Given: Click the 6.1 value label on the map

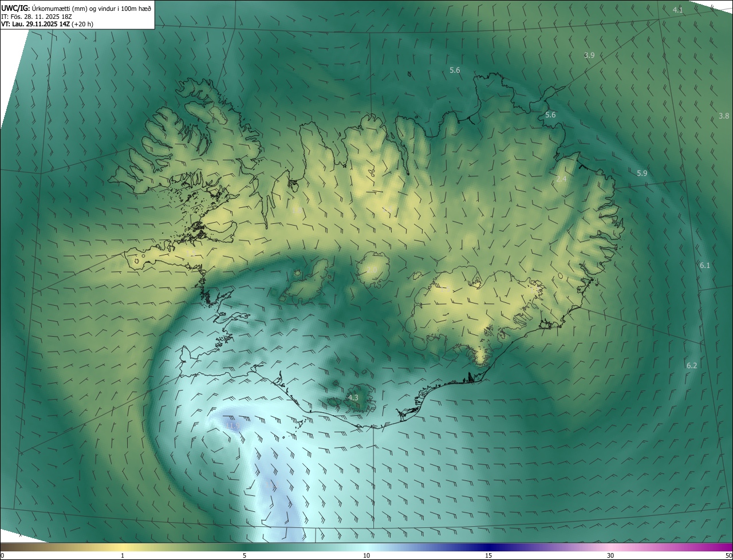Looking at the screenshot, I should [704, 265].
